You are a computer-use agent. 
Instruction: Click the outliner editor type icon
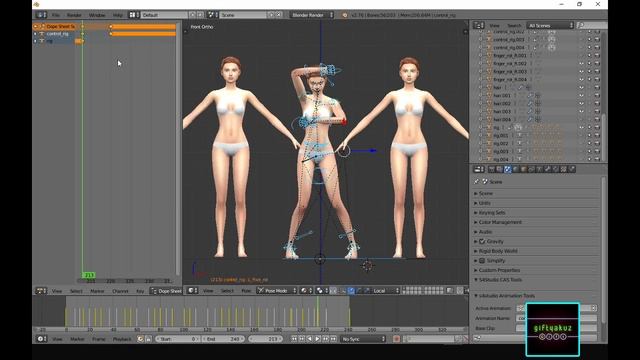(x=479, y=25)
